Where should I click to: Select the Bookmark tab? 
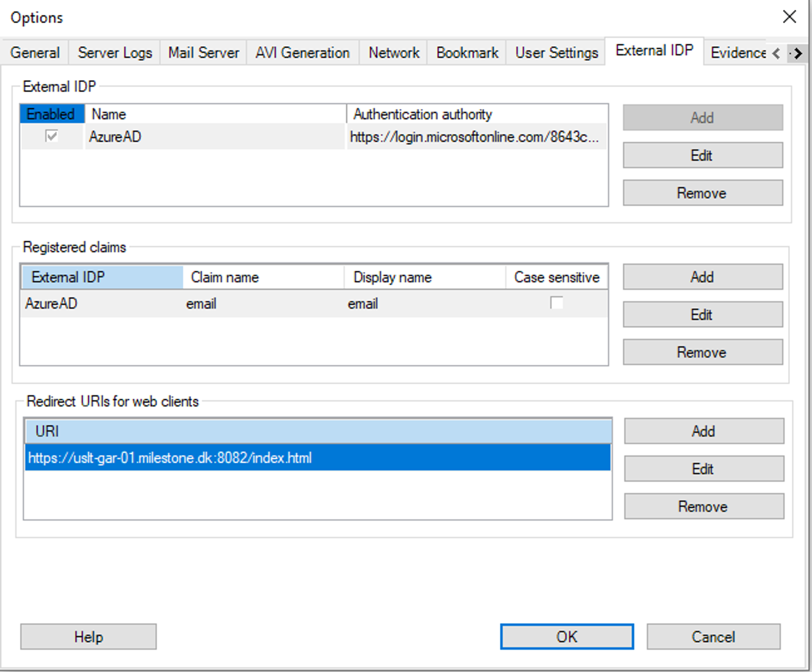466,52
